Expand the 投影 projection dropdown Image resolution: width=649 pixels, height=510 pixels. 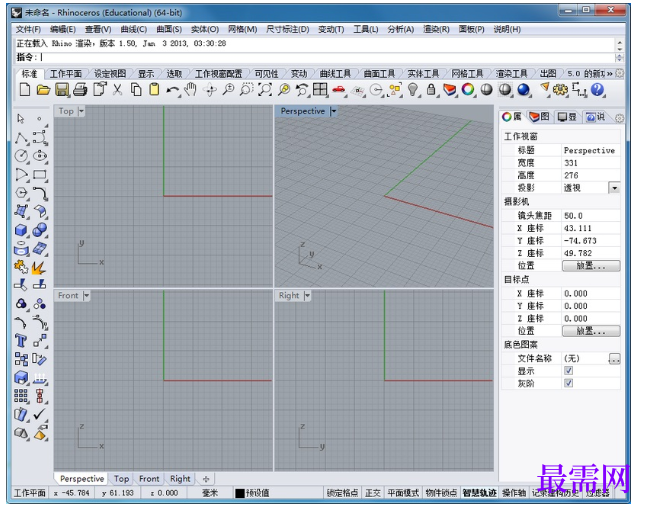point(614,188)
